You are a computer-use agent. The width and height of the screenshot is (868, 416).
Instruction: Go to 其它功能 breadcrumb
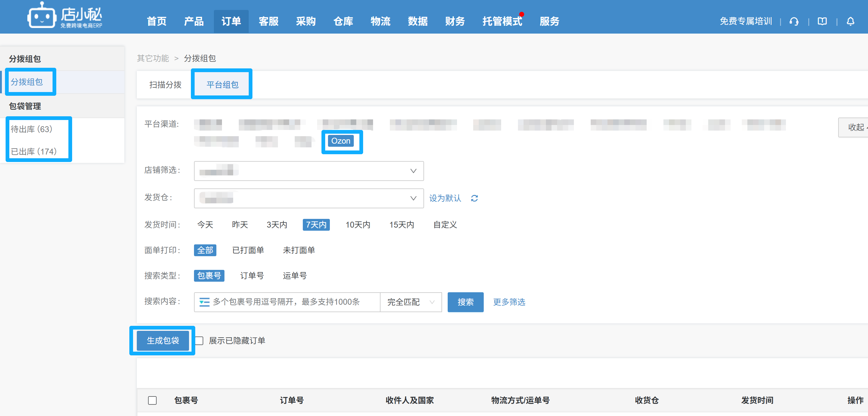point(153,58)
